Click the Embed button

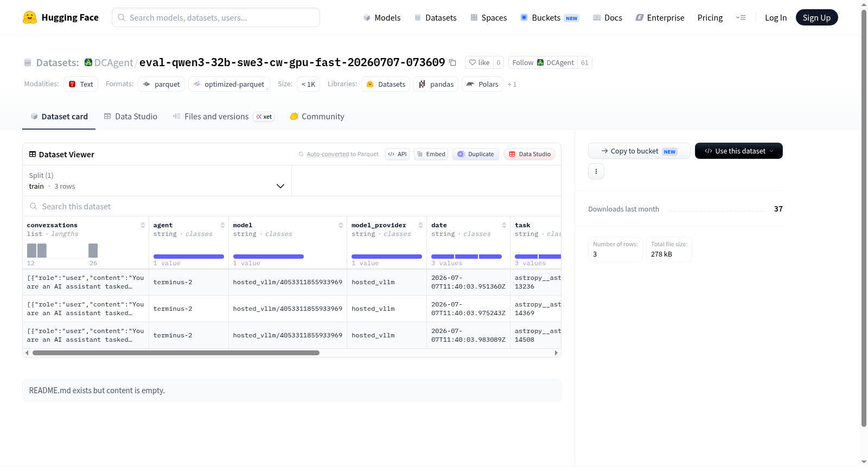pos(431,154)
